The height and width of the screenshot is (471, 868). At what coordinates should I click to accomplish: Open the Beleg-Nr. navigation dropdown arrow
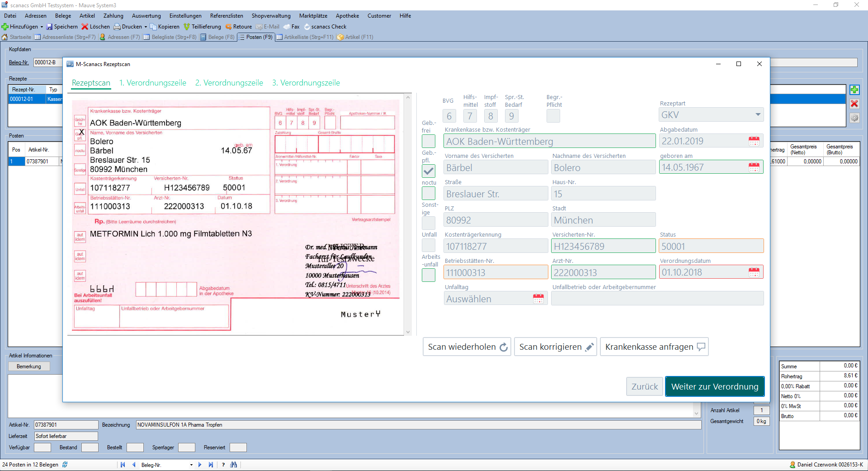click(191, 465)
